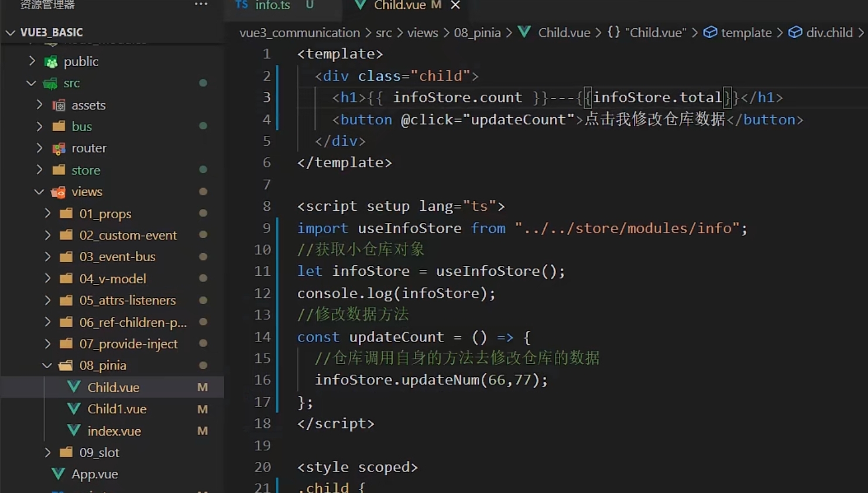The height and width of the screenshot is (493, 868).
Task: Collapse the VUE3_BASIC root folder
Action: click(x=11, y=32)
